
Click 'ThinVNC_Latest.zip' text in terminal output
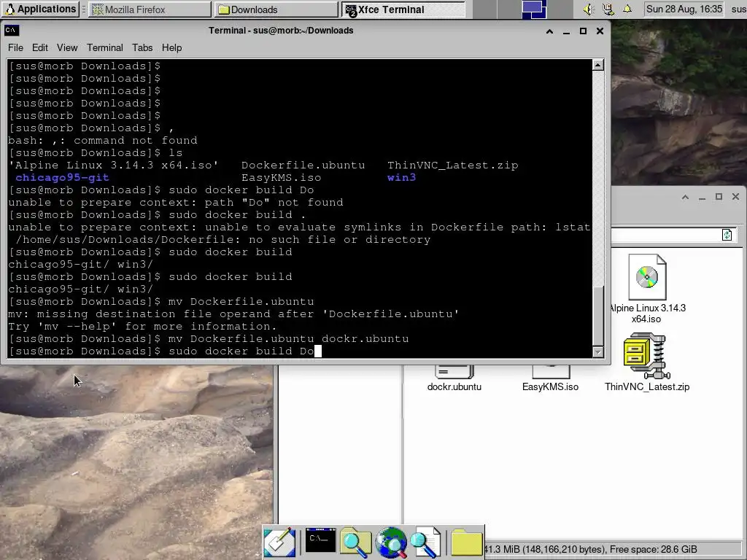[452, 166]
